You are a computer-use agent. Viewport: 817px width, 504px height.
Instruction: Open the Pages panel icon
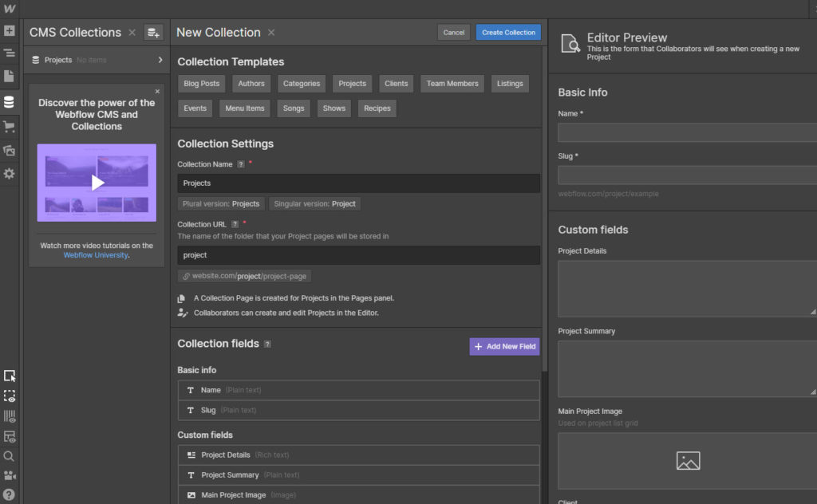pos(10,77)
